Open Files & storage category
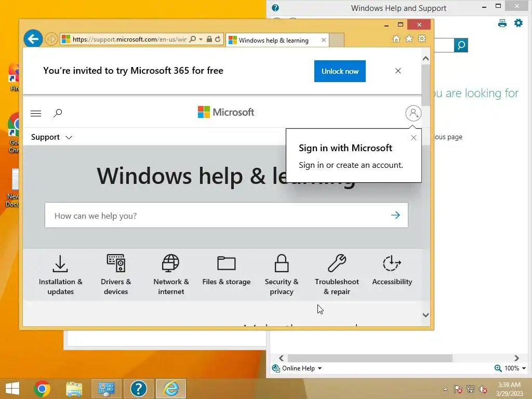Viewport: 532px width, 399px height. [x=227, y=270]
